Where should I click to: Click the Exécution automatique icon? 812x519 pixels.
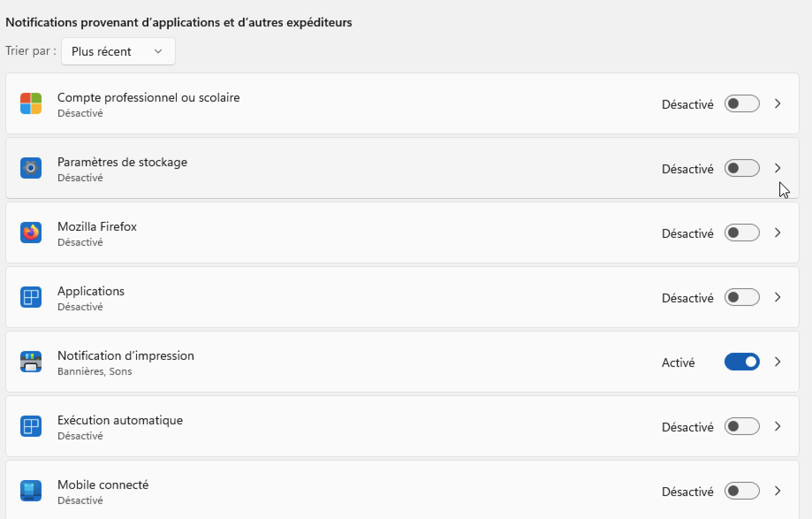pos(31,426)
